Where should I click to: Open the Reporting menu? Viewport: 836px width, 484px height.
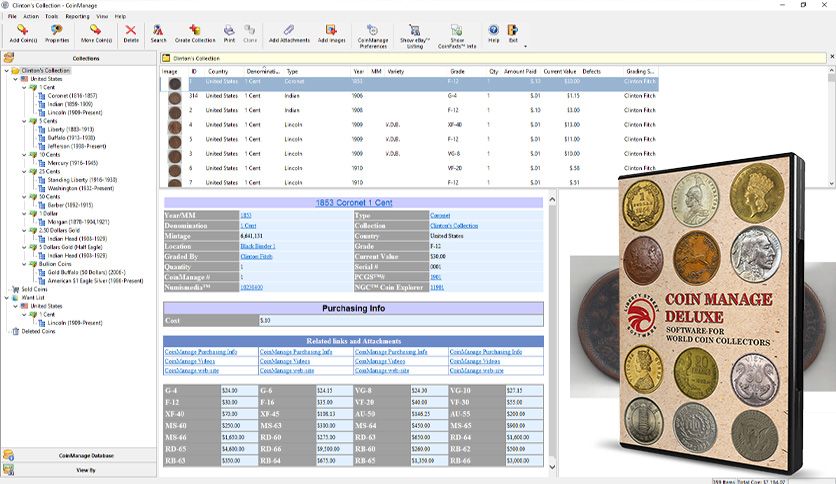coord(77,17)
